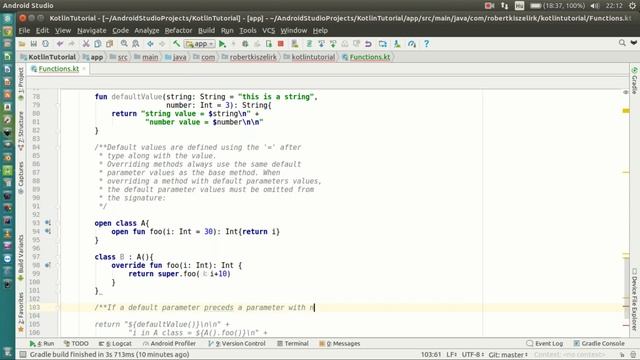Click the VCS Commit icon

[333, 44]
